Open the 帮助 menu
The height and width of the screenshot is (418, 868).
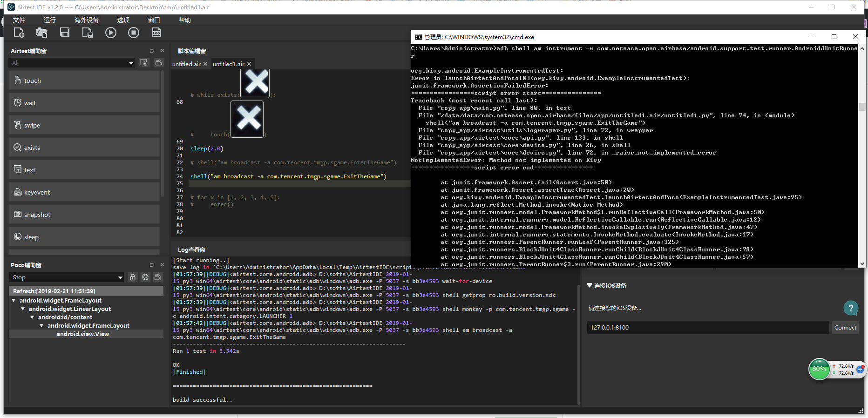(x=185, y=20)
